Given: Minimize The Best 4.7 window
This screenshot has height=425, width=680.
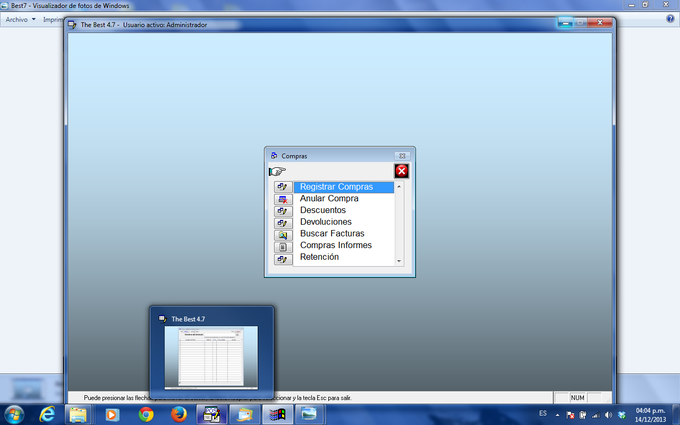Looking at the screenshot, I should (565, 23).
